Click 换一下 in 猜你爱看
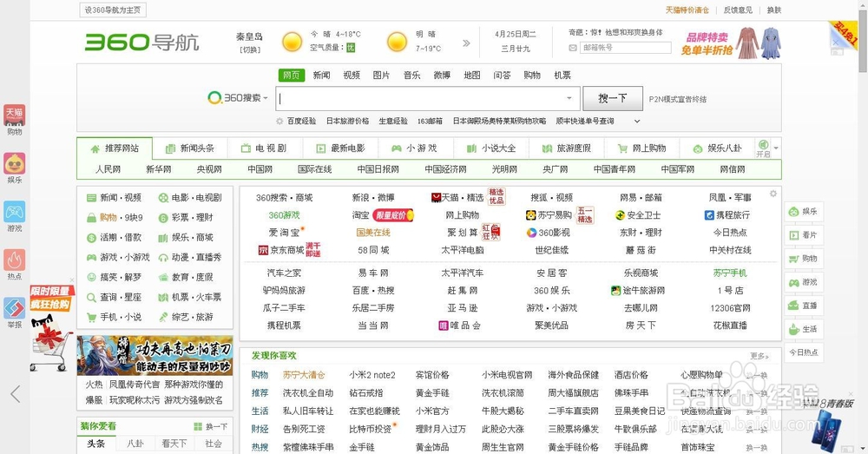 pyautogui.click(x=211, y=426)
